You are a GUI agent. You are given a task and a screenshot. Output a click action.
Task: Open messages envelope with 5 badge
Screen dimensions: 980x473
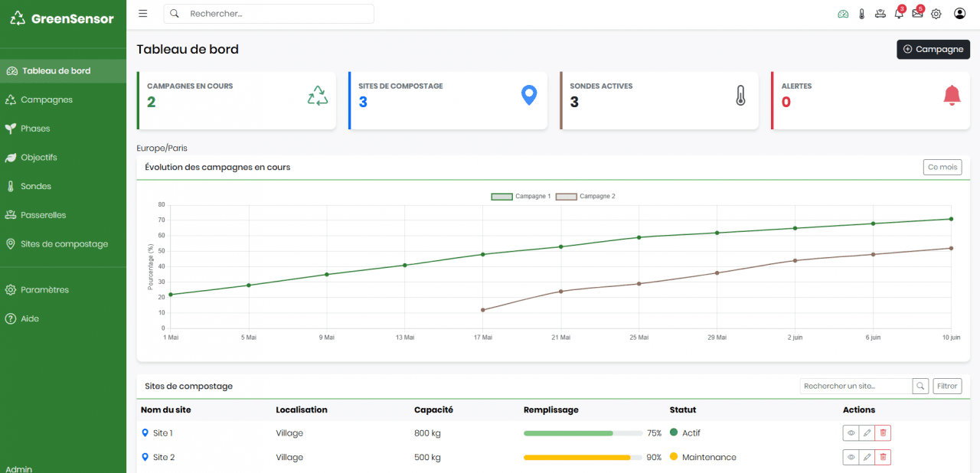click(917, 14)
